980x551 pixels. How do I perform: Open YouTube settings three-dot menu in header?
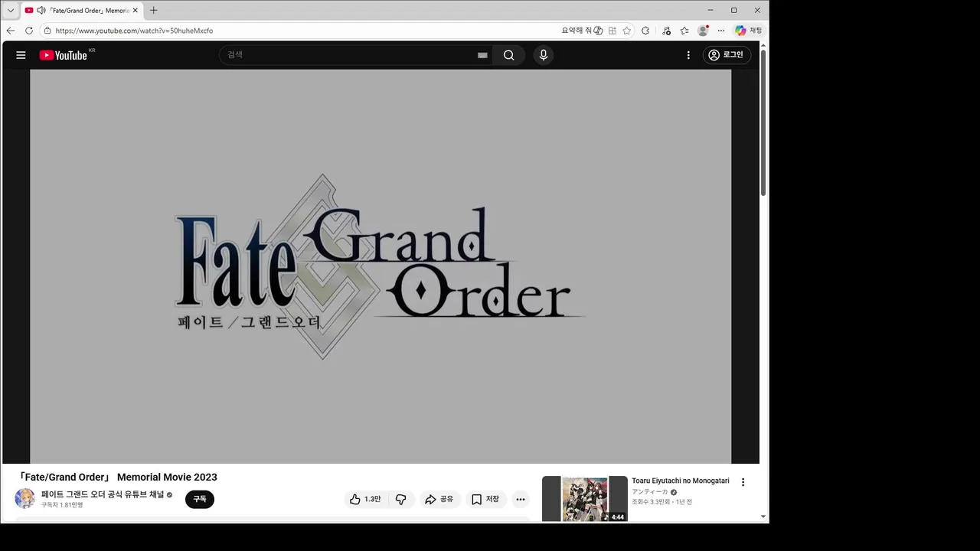coord(688,55)
